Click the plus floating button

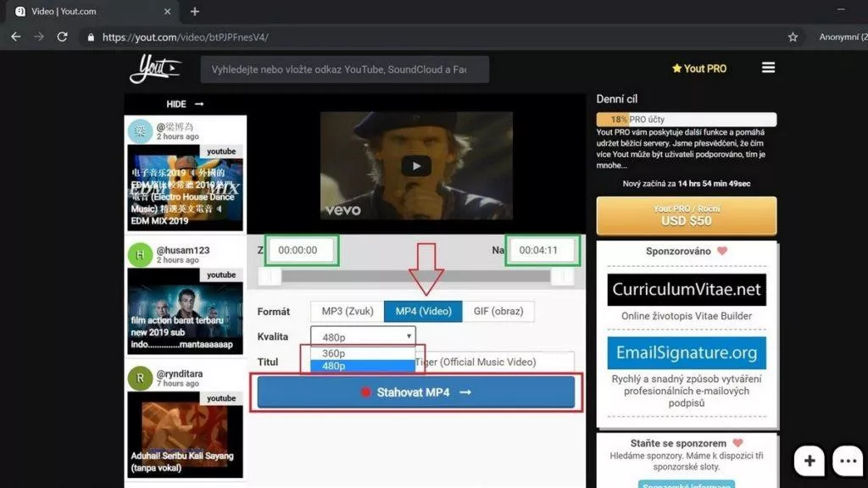coord(810,460)
